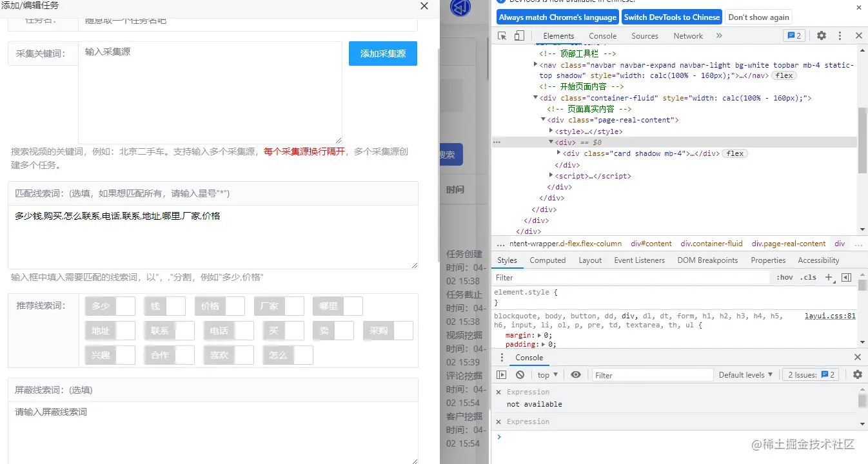Toggle the .cls class editor button
Viewport: 868px width, 464px height.
pyautogui.click(x=808, y=277)
